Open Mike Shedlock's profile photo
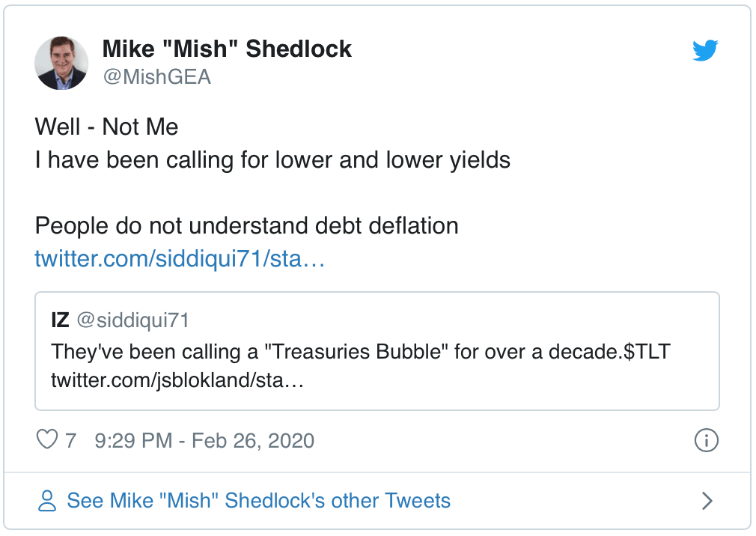The image size is (756, 536). (x=61, y=62)
